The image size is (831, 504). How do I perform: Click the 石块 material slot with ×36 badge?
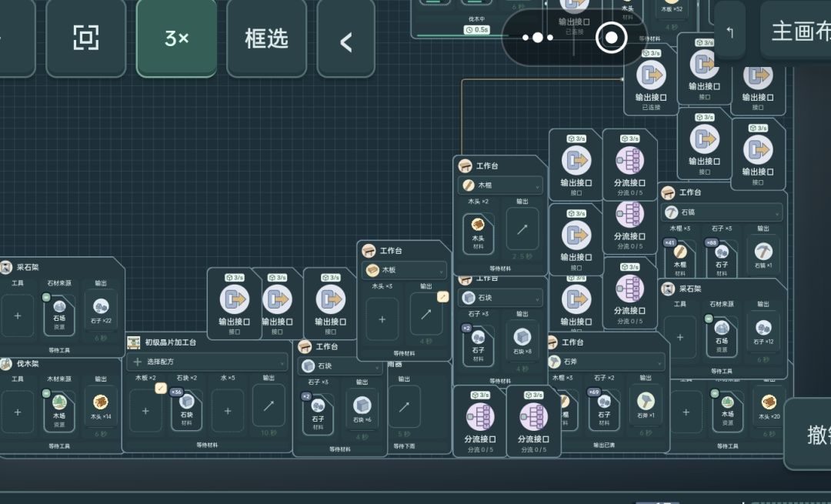click(186, 411)
